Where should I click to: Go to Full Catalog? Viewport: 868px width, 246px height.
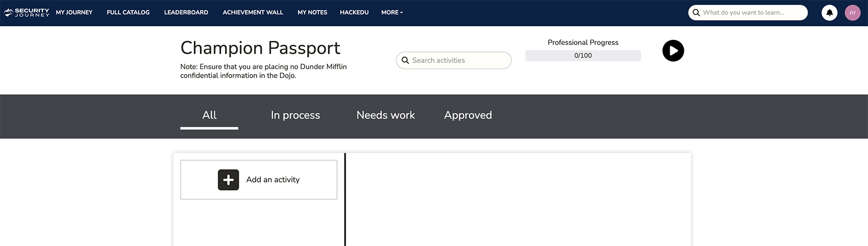pos(128,13)
